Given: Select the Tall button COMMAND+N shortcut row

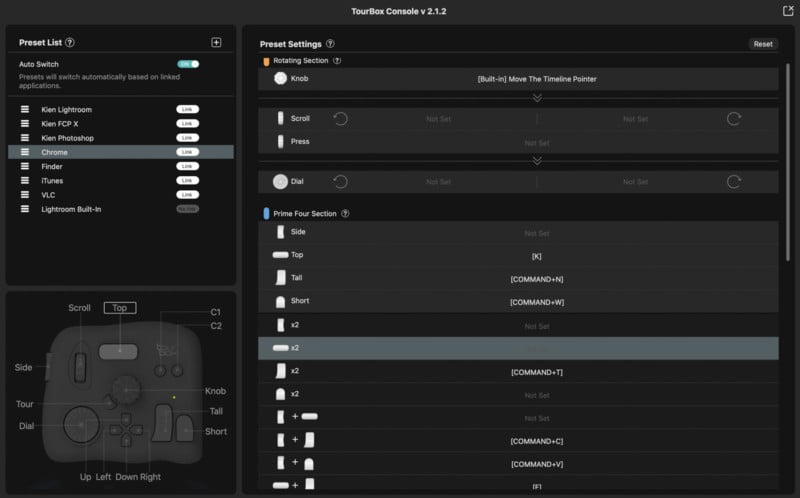Looking at the screenshot, I should 536,279.
